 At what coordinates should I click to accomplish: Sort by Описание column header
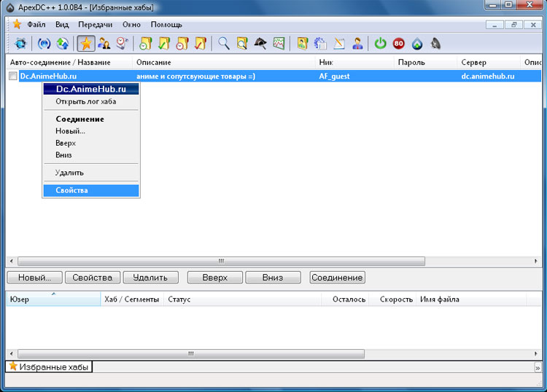[x=224, y=63]
